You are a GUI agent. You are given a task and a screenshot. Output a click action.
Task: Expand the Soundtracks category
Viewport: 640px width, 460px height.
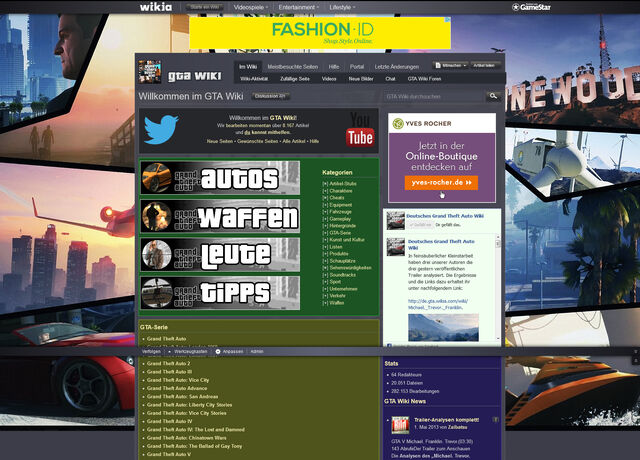pyautogui.click(x=325, y=275)
